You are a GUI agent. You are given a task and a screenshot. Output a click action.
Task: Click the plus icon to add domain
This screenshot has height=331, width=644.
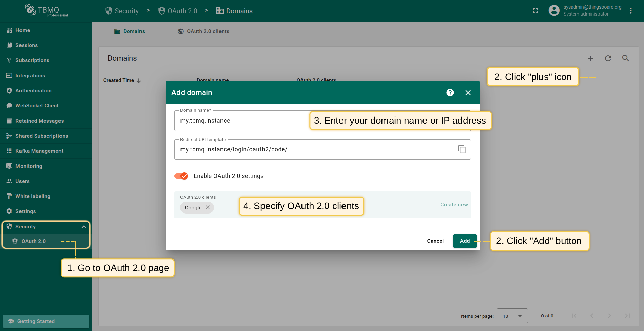coord(590,58)
